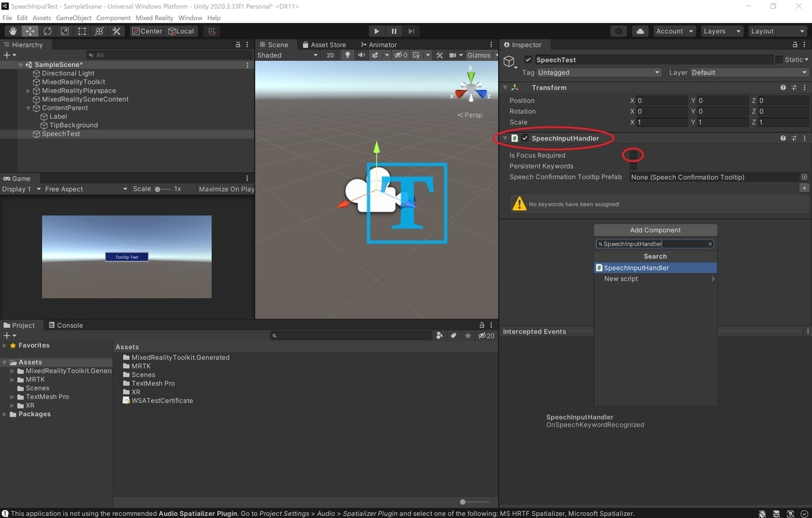Search by label in Project panel
The image size is (812, 518).
click(x=454, y=335)
